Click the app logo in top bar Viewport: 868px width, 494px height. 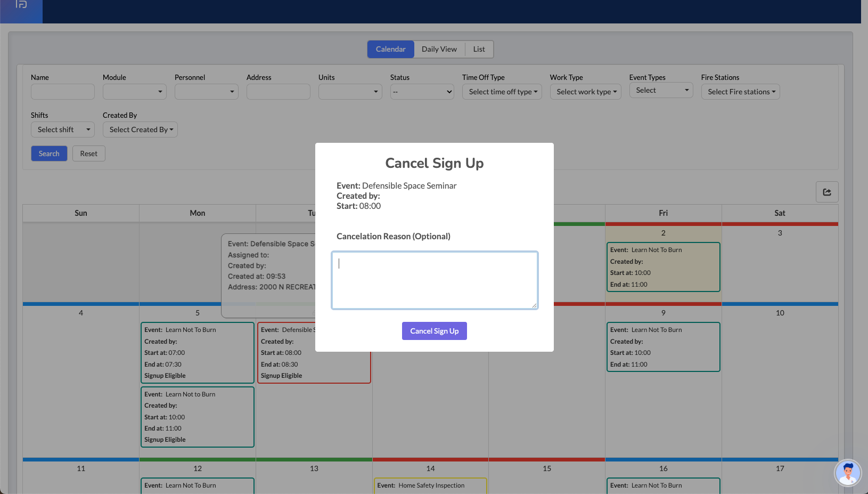click(21, 5)
